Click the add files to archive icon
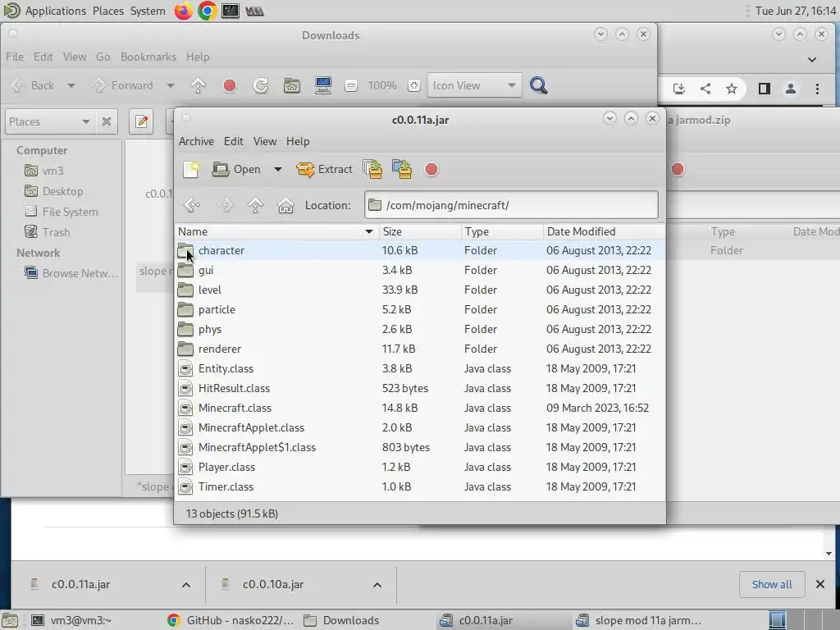840x630 pixels. 373,169
